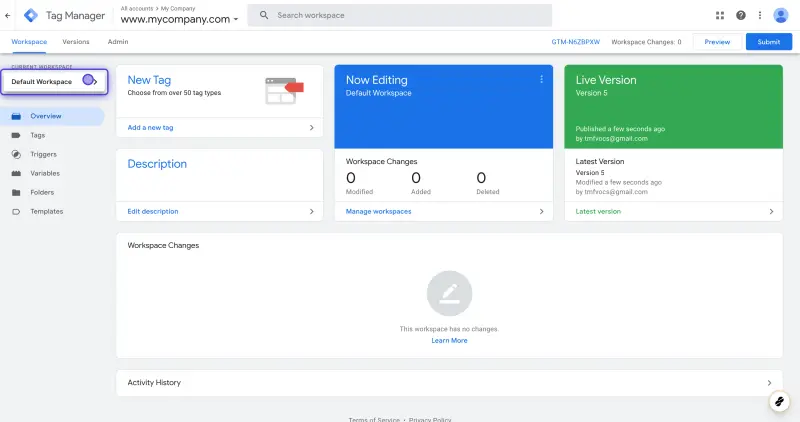The image size is (800, 422).
Task: Click the Submit button
Action: 769,42
